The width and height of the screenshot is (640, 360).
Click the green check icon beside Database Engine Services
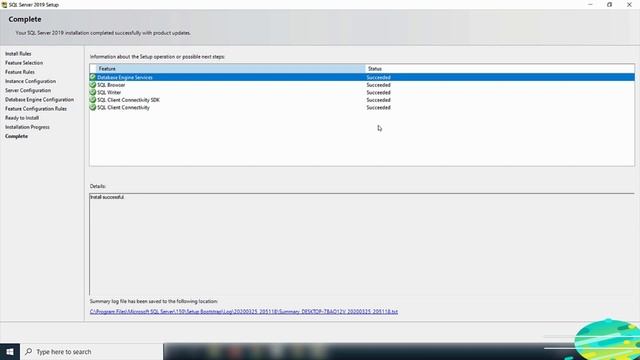pyautogui.click(x=93, y=77)
